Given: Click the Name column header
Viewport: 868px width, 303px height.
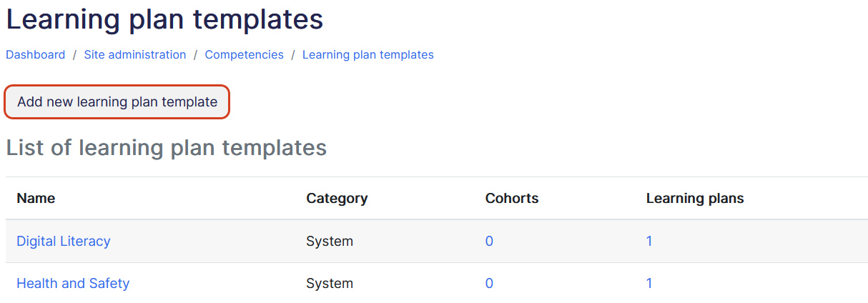Looking at the screenshot, I should pyautogui.click(x=36, y=199).
